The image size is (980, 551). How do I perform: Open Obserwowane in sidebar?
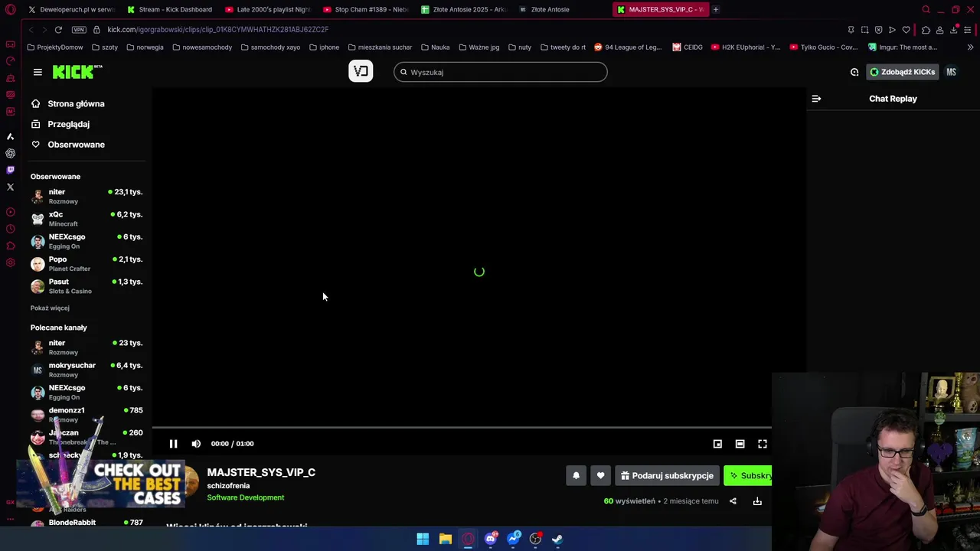point(76,145)
